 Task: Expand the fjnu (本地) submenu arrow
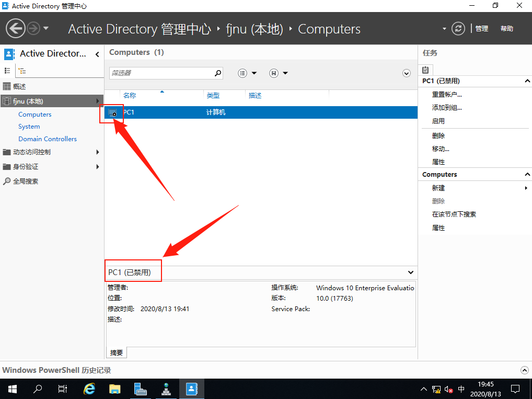coord(98,101)
